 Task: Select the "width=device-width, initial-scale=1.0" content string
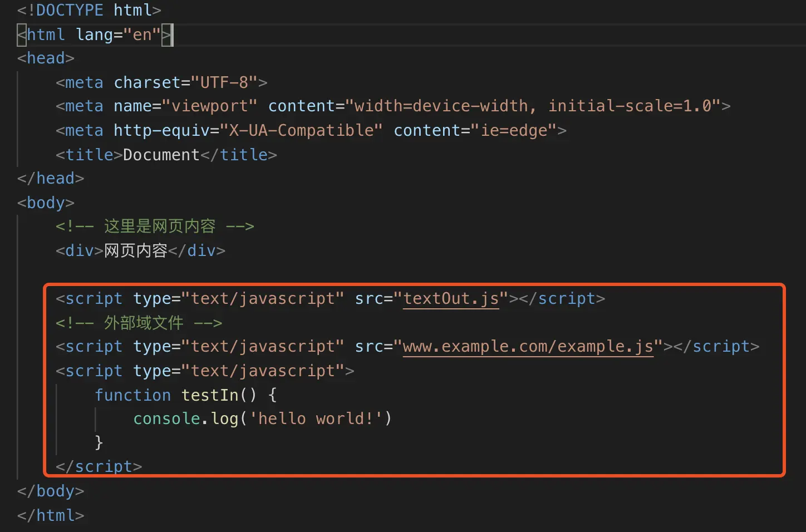(x=533, y=106)
